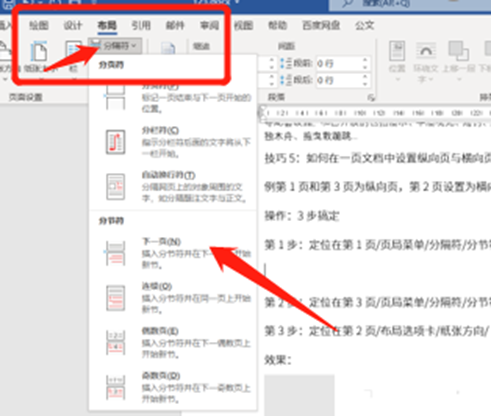Open the 环绕文字 wrap text menu
The height and width of the screenshot is (416, 491).
click(x=426, y=62)
